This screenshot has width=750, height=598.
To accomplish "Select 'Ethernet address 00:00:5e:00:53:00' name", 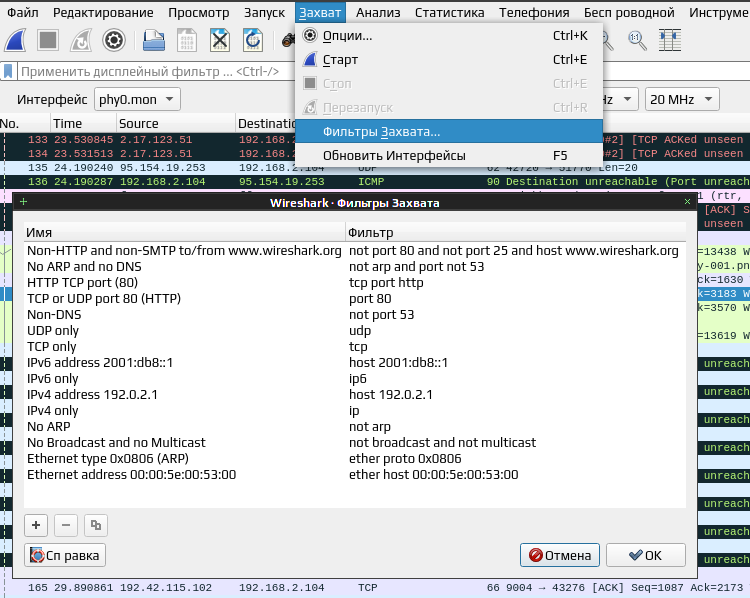I will click(x=132, y=475).
